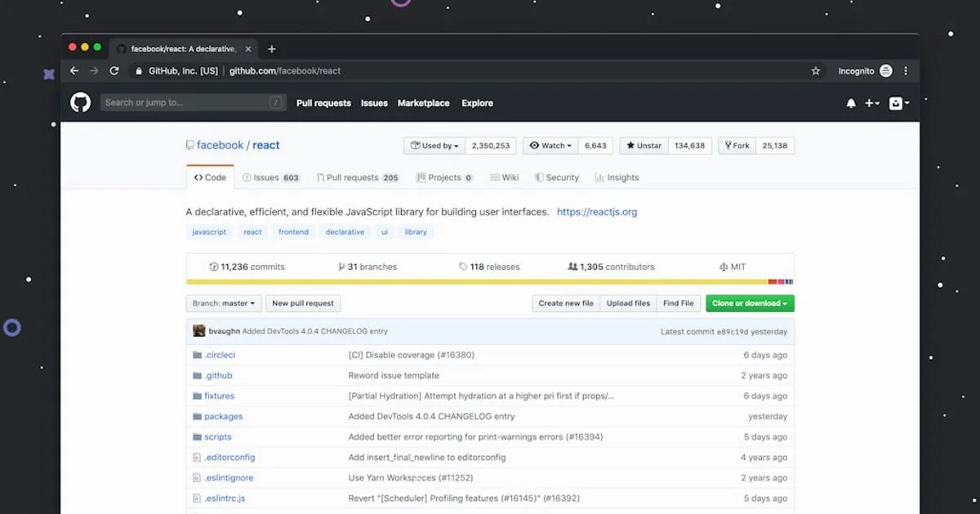Open the Clone or download dropdown
The height and width of the screenshot is (514, 980).
coord(749,303)
